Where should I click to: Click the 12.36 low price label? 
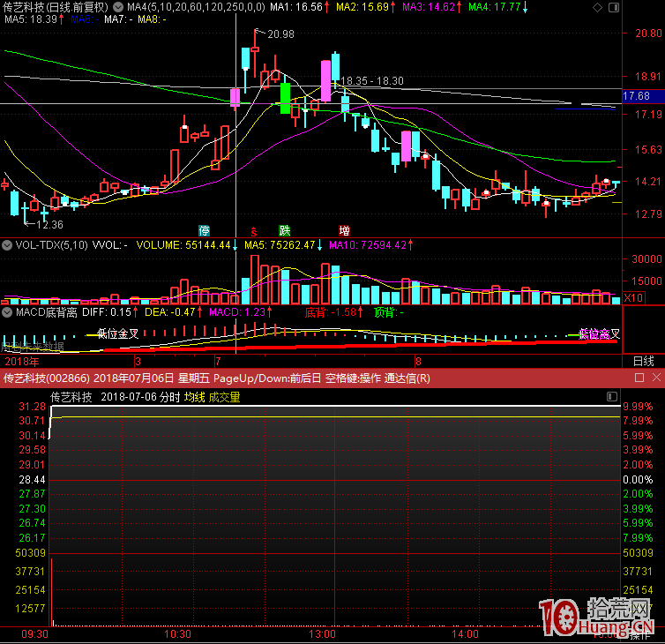(x=49, y=225)
